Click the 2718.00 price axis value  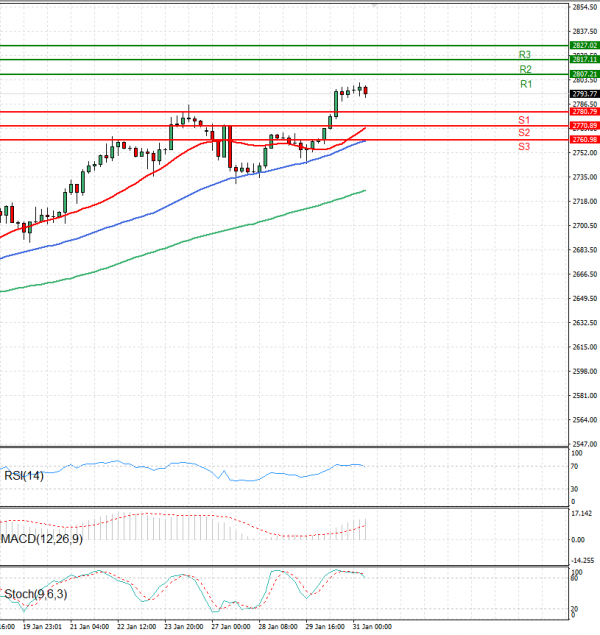click(x=585, y=202)
